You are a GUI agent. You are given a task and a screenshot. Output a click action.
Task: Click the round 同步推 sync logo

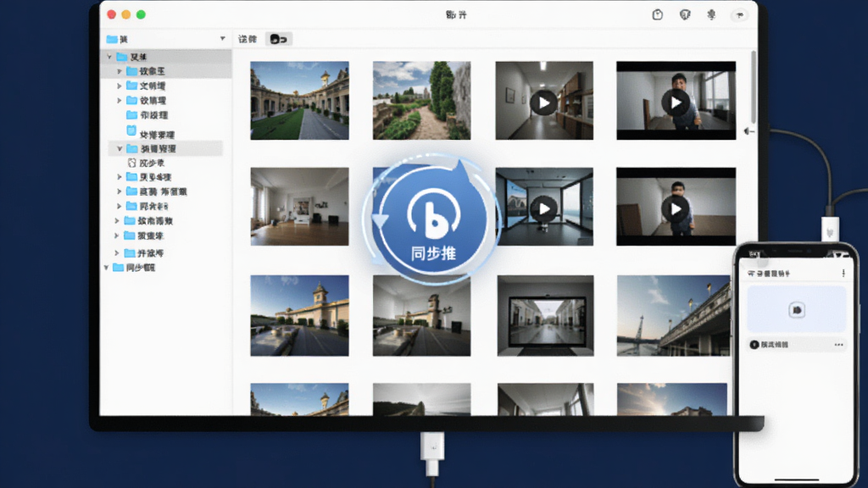(433, 220)
